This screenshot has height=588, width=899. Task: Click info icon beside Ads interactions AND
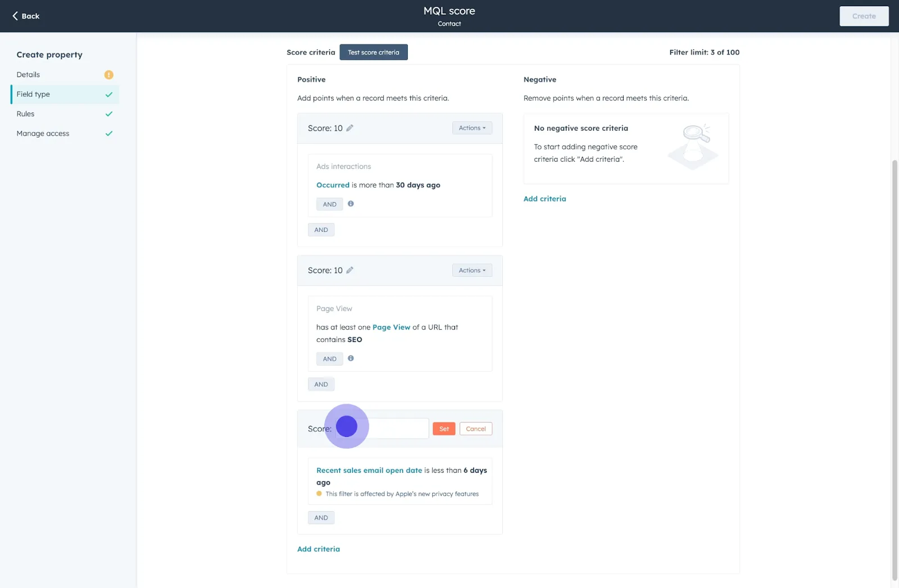(x=351, y=204)
